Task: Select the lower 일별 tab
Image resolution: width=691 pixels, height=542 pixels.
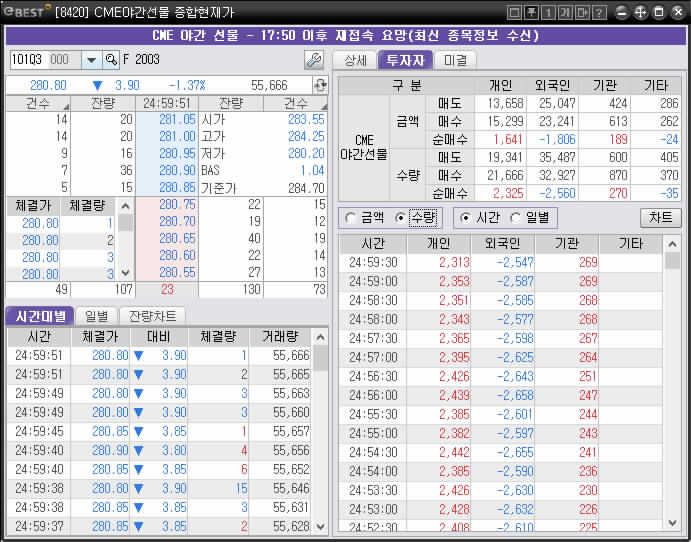Action: 97,316
